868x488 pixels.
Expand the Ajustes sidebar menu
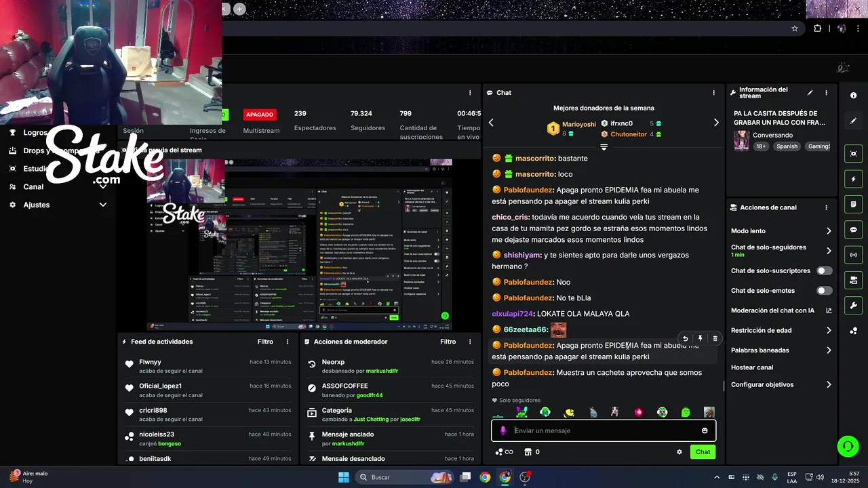tap(103, 205)
